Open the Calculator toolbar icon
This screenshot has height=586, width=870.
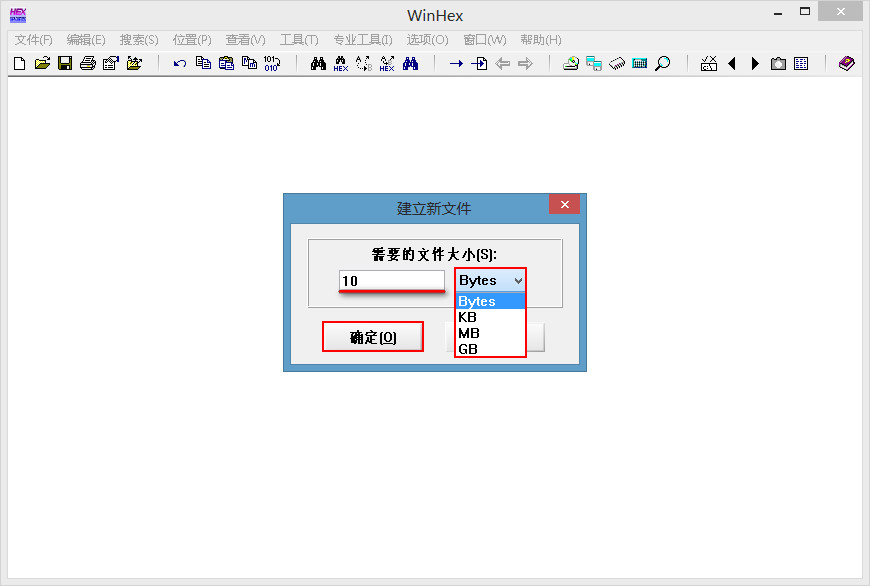[640, 64]
